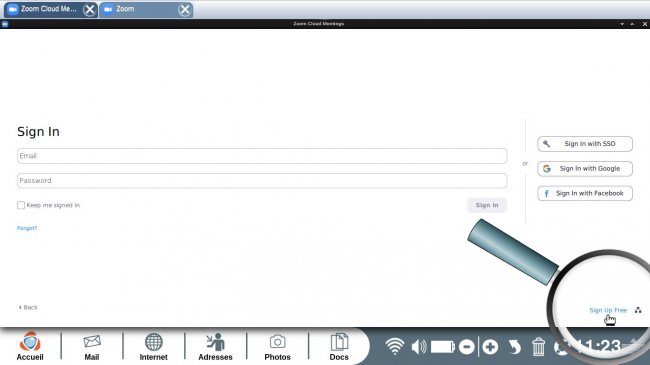Click the speaker volume icon
Screen dimensions: 650x365
419,346
